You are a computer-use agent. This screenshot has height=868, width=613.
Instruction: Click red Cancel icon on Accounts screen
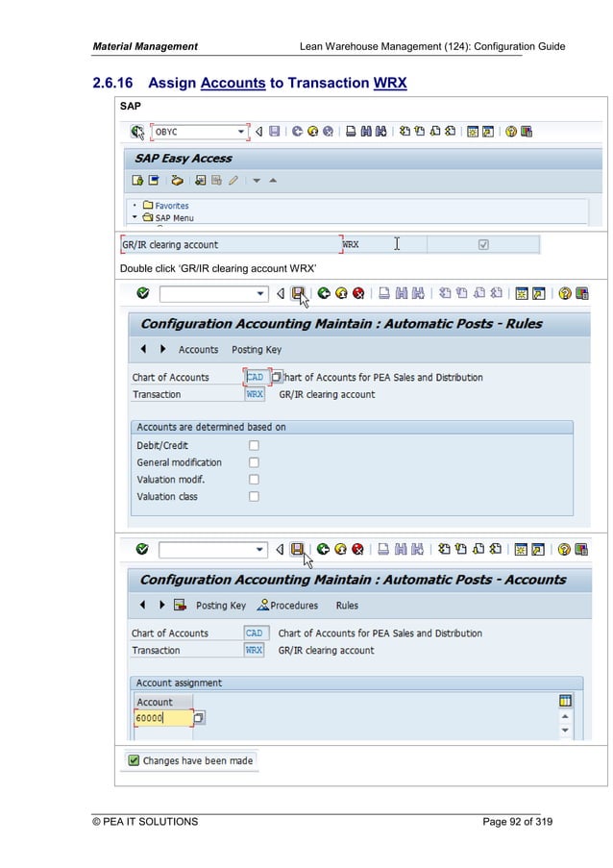coord(358,549)
